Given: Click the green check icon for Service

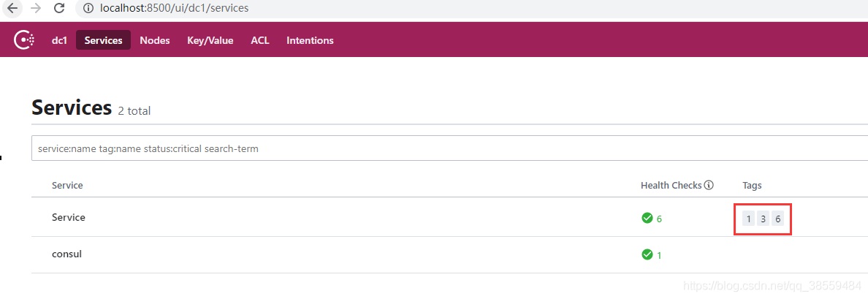Looking at the screenshot, I should [x=647, y=218].
